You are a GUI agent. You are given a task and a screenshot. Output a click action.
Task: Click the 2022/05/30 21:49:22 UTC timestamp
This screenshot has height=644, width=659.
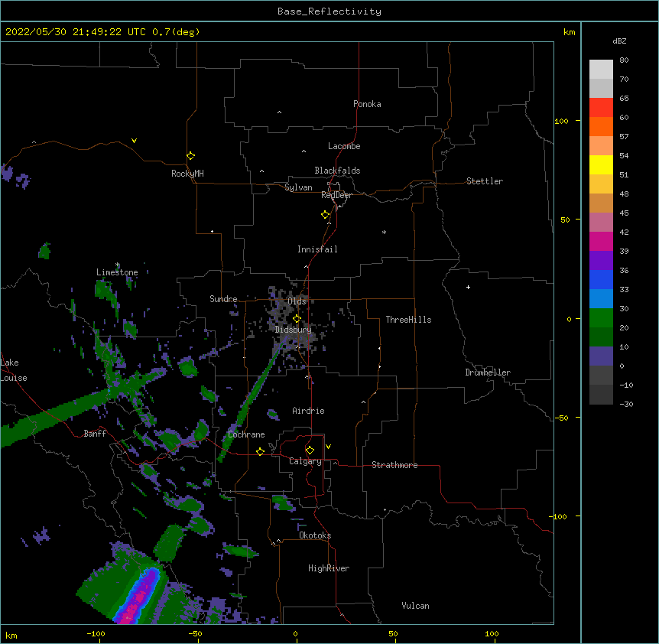(x=76, y=32)
